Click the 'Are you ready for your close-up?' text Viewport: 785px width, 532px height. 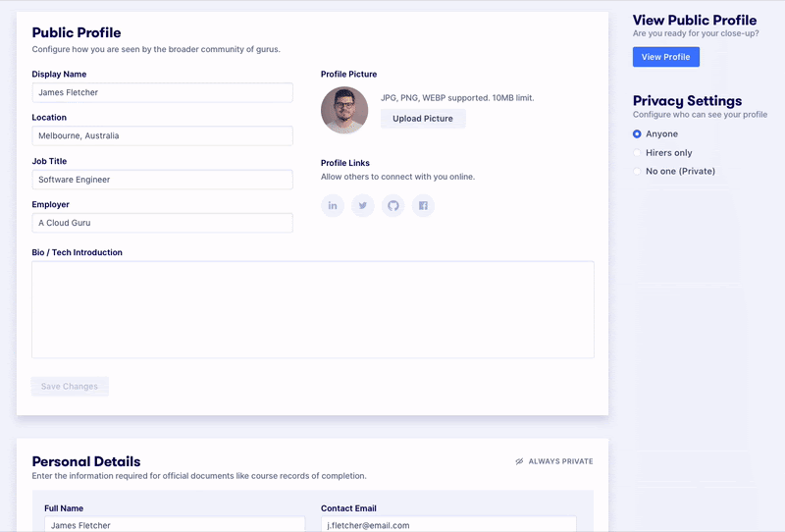pyautogui.click(x=696, y=33)
